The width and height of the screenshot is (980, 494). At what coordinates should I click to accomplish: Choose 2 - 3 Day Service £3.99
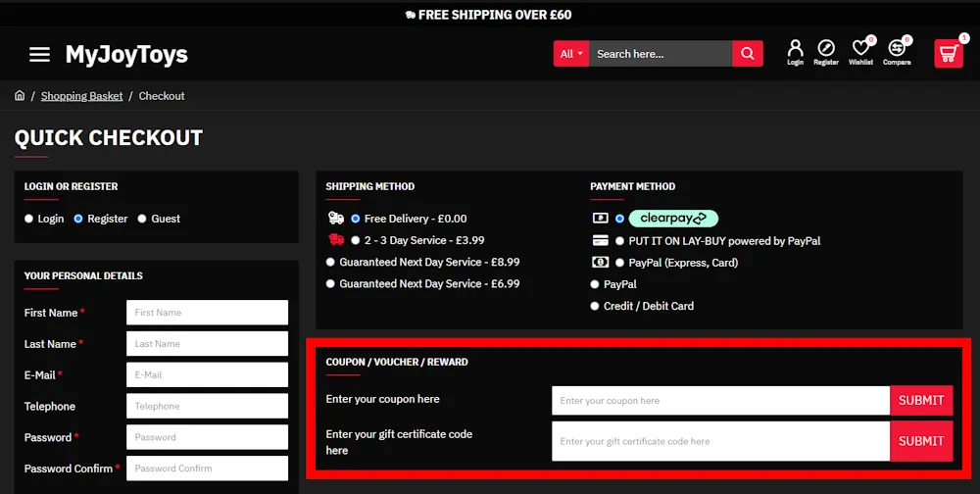pos(355,240)
